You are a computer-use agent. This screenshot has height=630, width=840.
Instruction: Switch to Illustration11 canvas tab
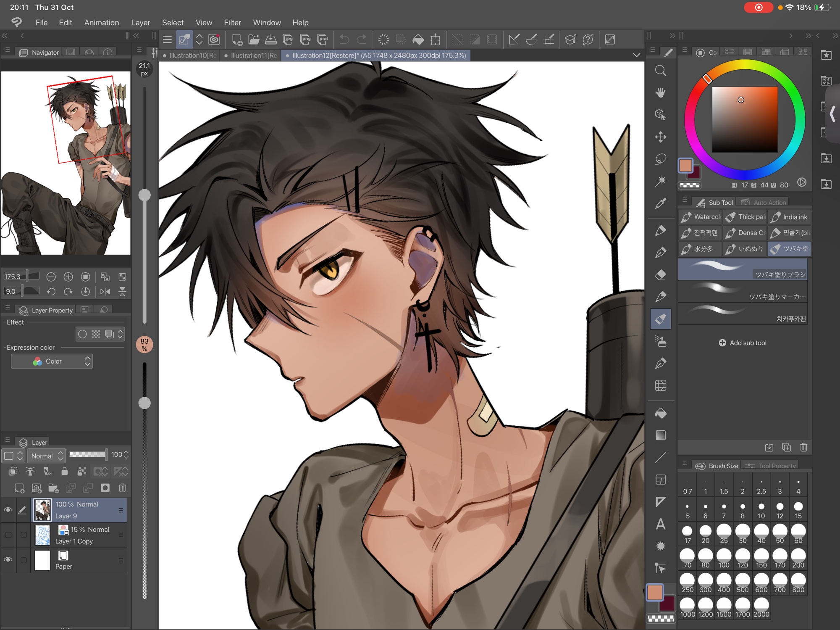252,55
